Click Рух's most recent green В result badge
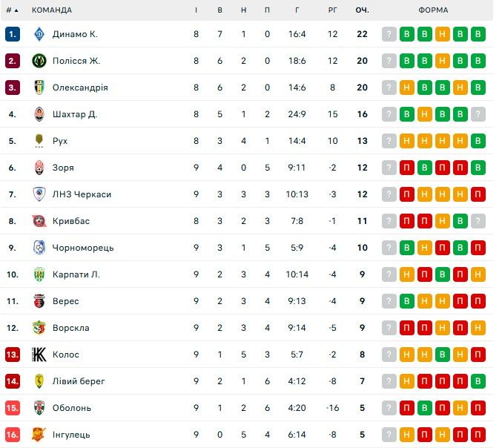This screenshot has height=448, width=502. 478,141
